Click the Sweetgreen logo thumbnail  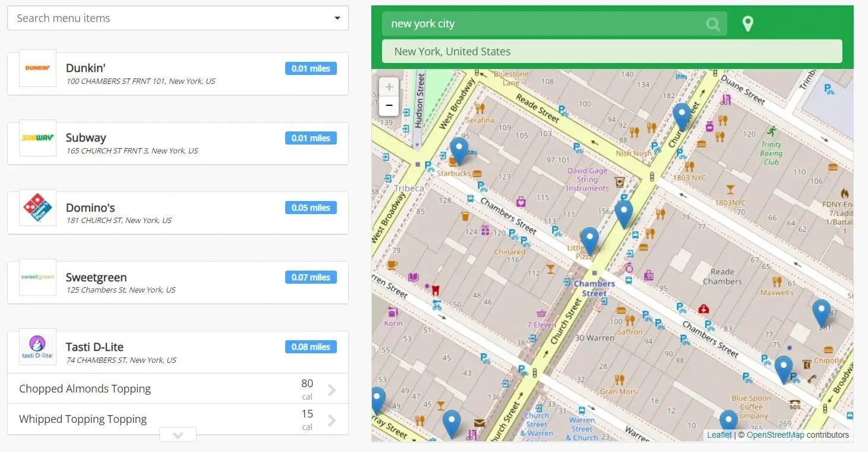[x=37, y=277]
